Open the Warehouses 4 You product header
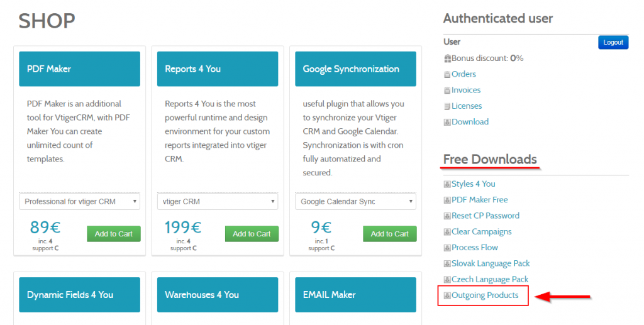 tap(217, 295)
